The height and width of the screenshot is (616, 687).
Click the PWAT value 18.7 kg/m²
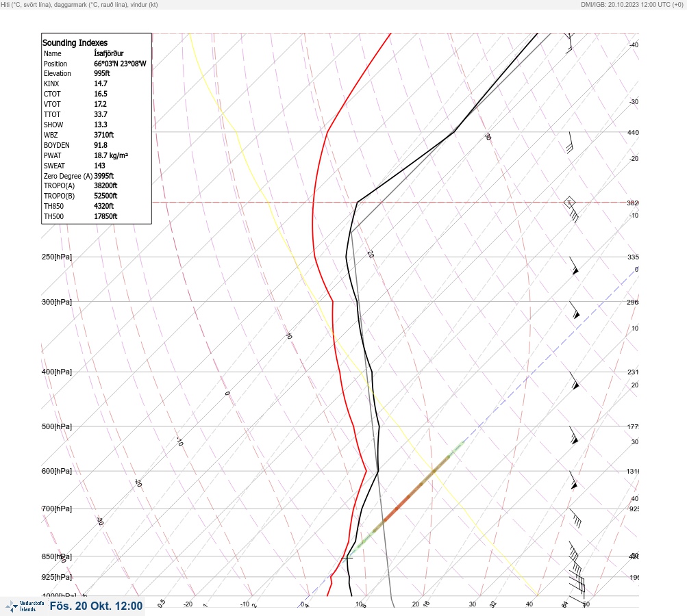[111, 155]
